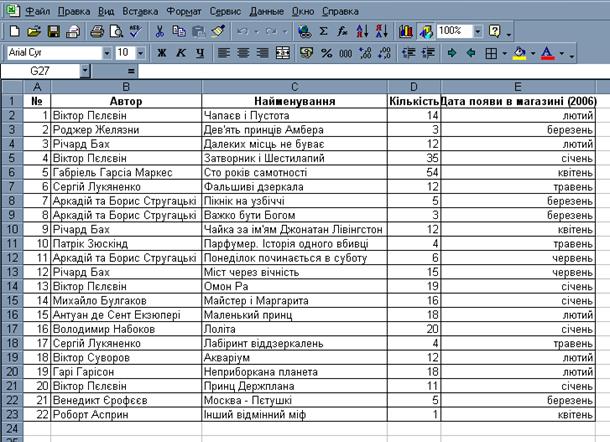Increase decimal places icon
610x442 pixels.
[x=365, y=53]
